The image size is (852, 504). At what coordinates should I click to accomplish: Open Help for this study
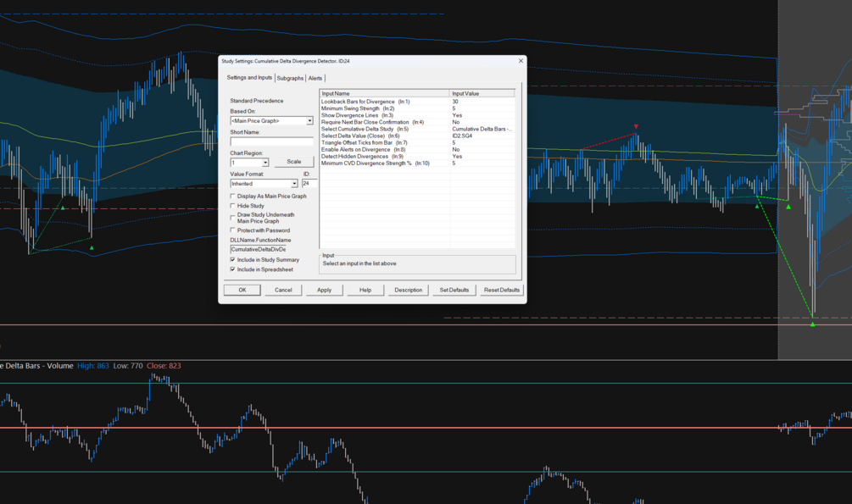[365, 290]
